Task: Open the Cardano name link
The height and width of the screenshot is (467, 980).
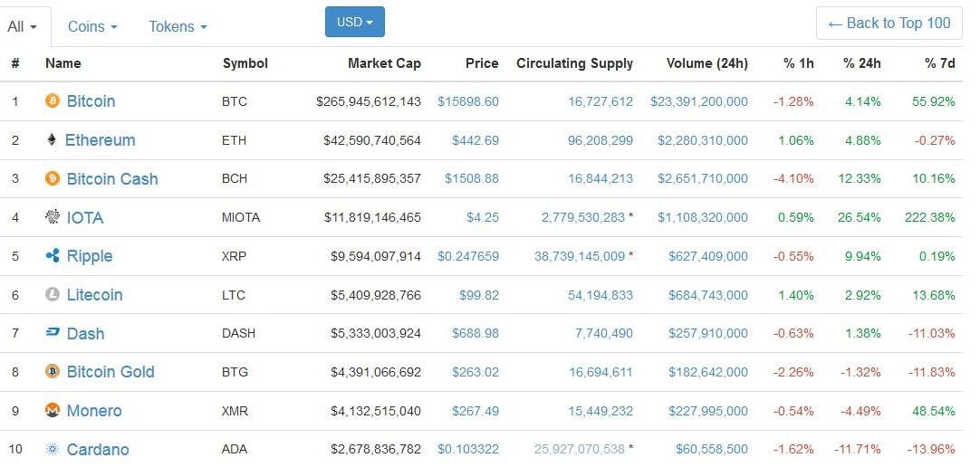Action: click(x=98, y=450)
